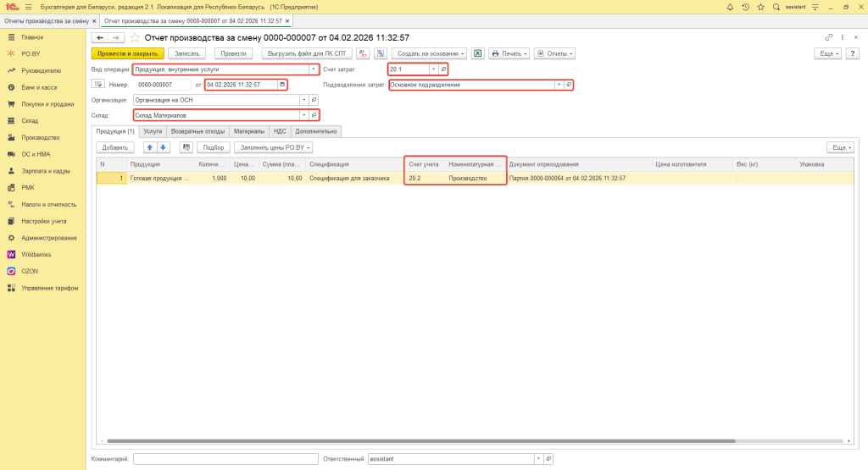The height and width of the screenshot is (470, 868).
Task: Go forward with the right arrow
Action: pyautogui.click(x=115, y=37)
